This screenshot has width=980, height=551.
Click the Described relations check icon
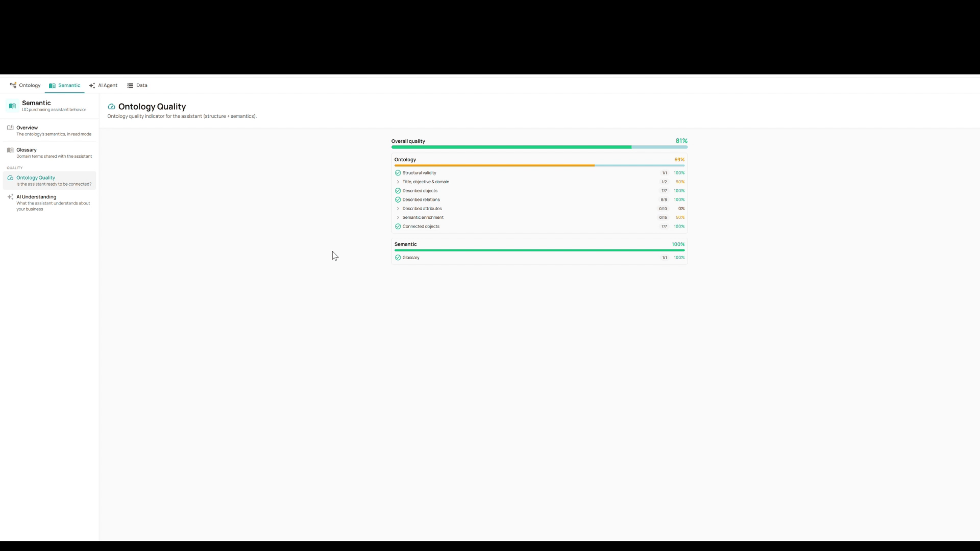(398, 199)
